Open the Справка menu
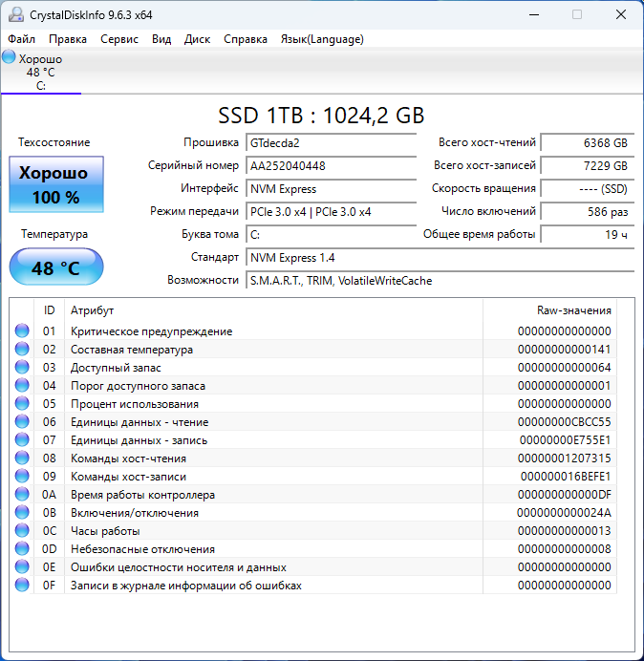This screenshot has width=644, height=661. (246, 39)
